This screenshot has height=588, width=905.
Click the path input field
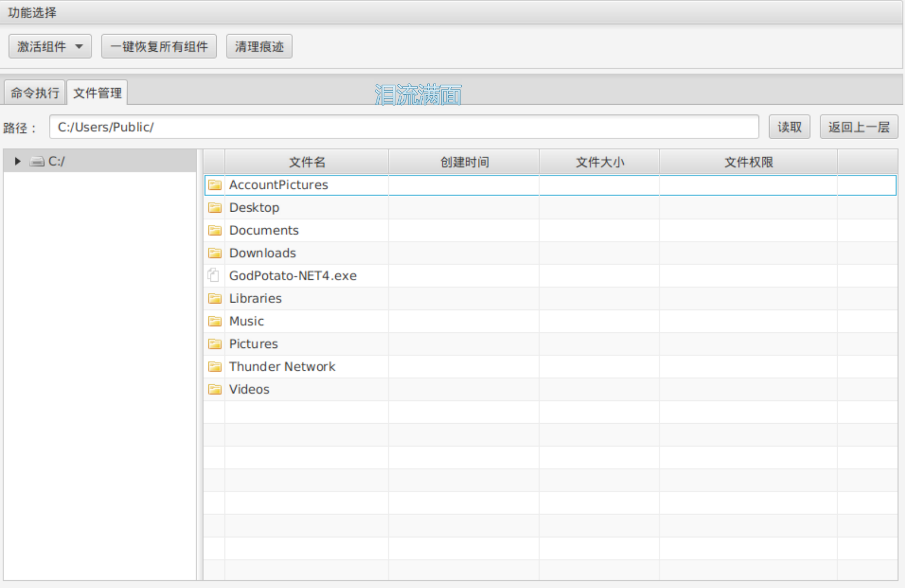(x=404, y=128)
